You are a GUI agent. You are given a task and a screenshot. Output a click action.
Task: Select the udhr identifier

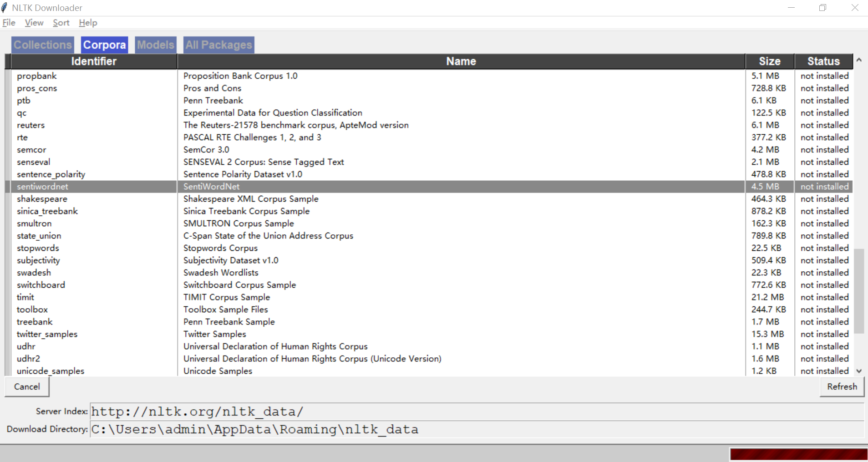click(26, 346)
